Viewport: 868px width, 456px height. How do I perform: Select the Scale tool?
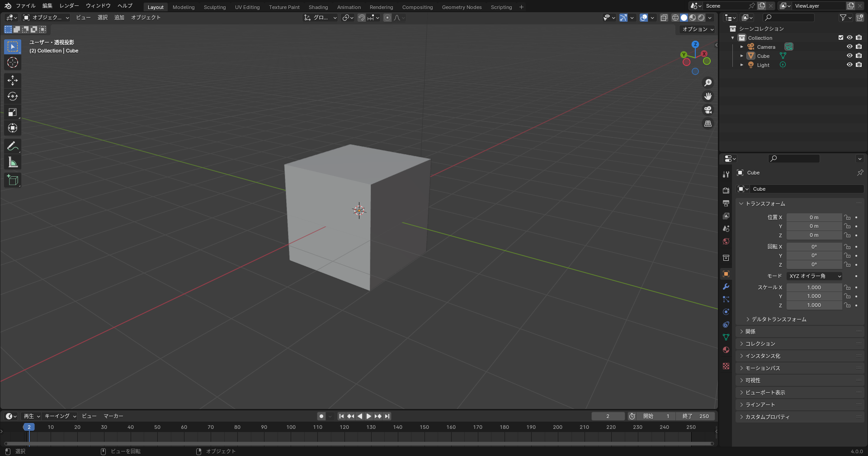click(13, 112)
